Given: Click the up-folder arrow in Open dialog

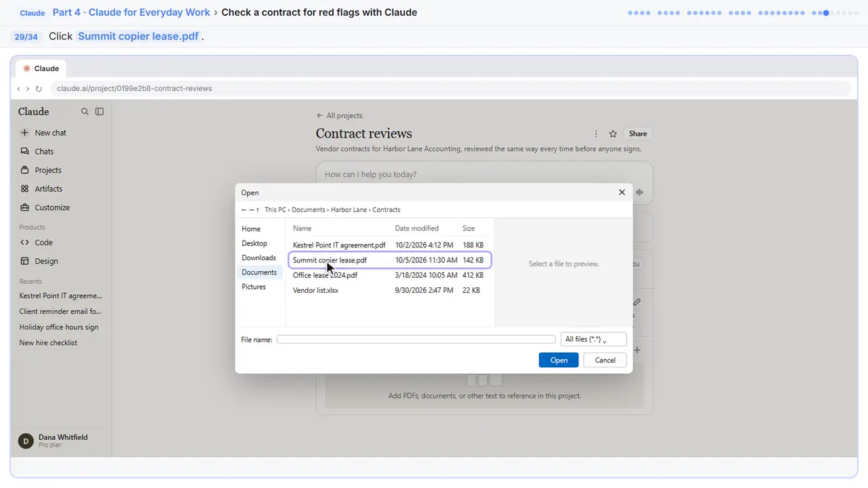Looking at the screenshot, I should coord(258,210).
